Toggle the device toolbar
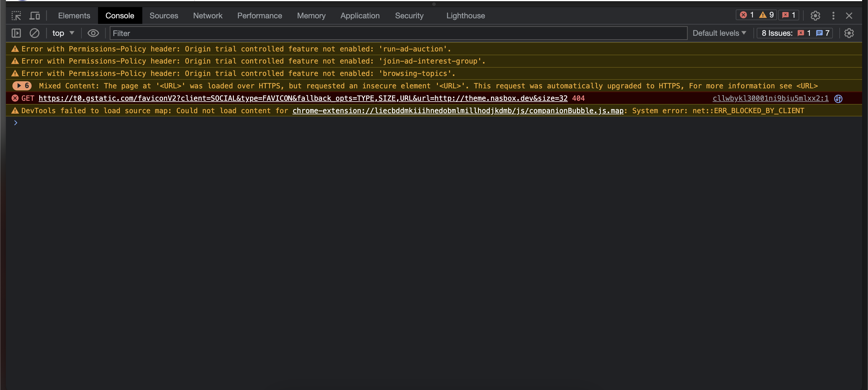The width and height of the screenshot is (868, 390). 35,15
